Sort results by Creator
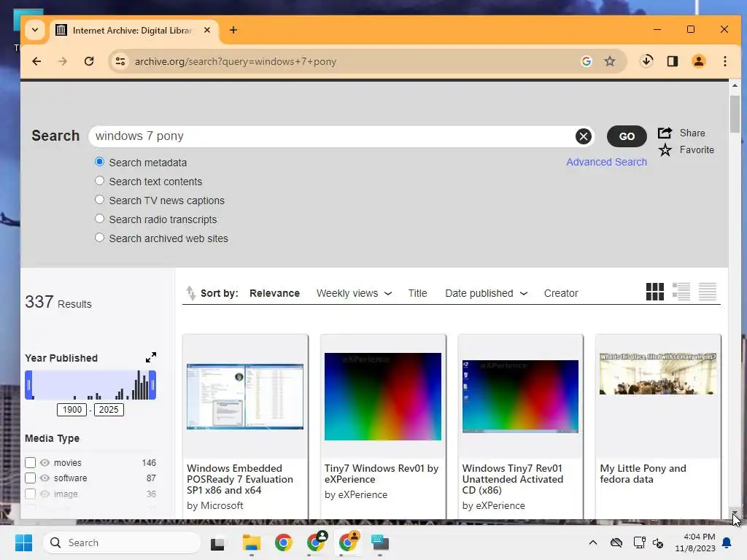Viewport: 747px width, 560px height. [x=561, y=293]
